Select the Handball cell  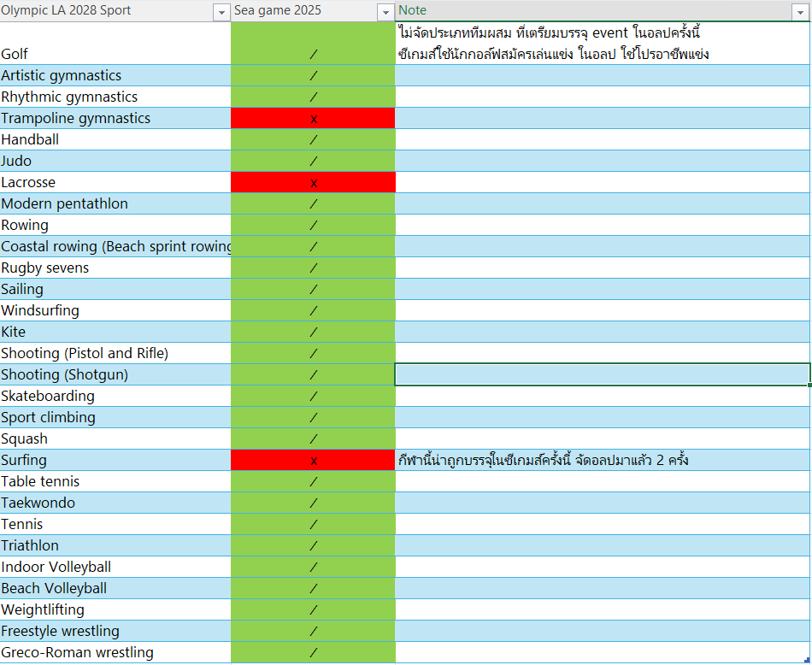pyautogui.click(x=115, y=140)
